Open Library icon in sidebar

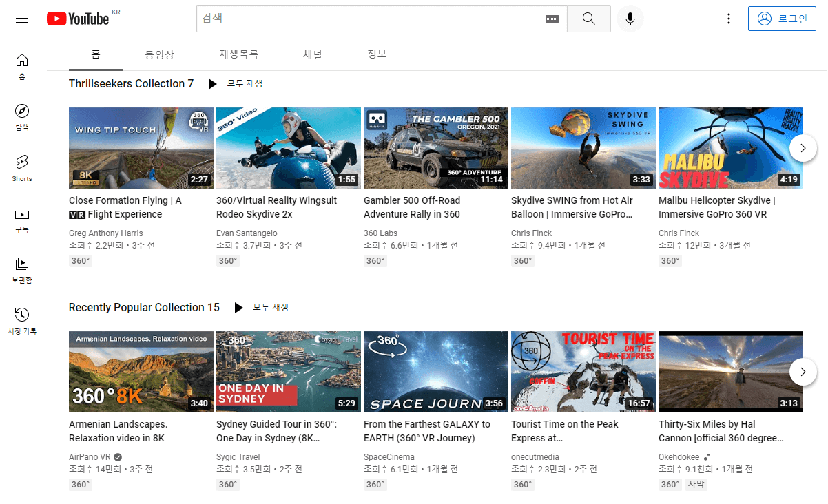(22, 271)
